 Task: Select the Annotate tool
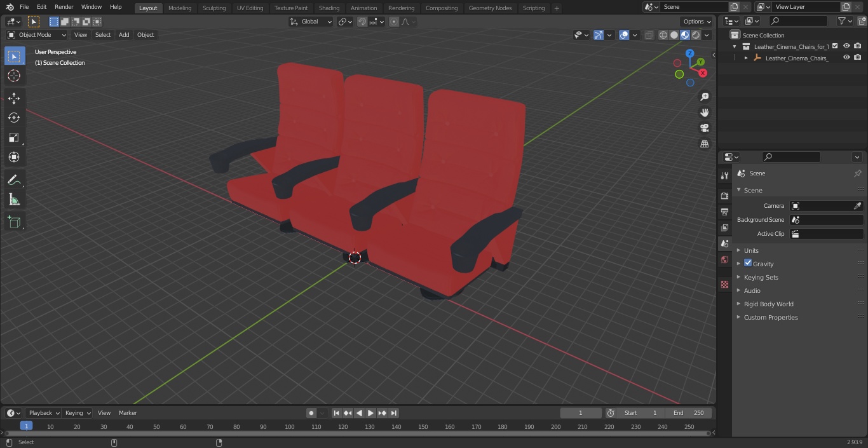click(x=14, y=180)
